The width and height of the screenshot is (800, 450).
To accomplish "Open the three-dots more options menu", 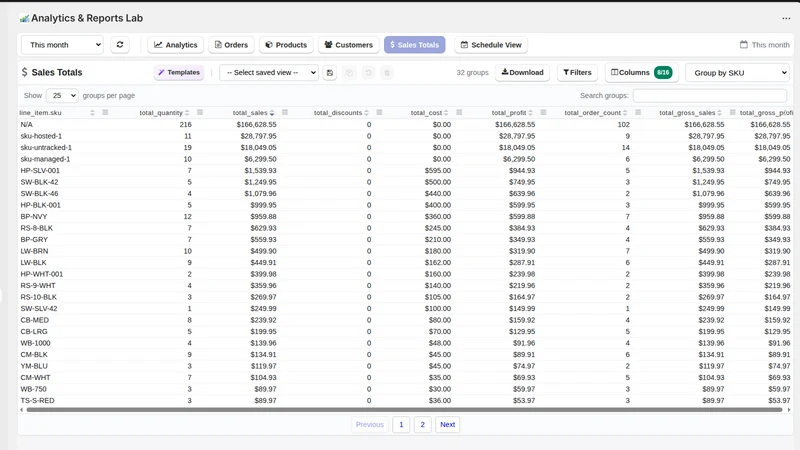I will (x=786, y=18).
